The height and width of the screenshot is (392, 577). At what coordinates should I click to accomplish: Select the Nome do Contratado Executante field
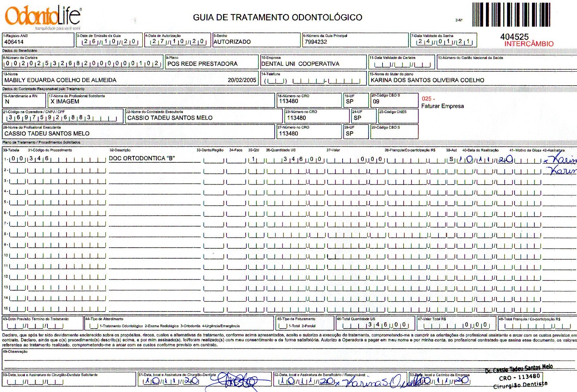click(204, 116)
